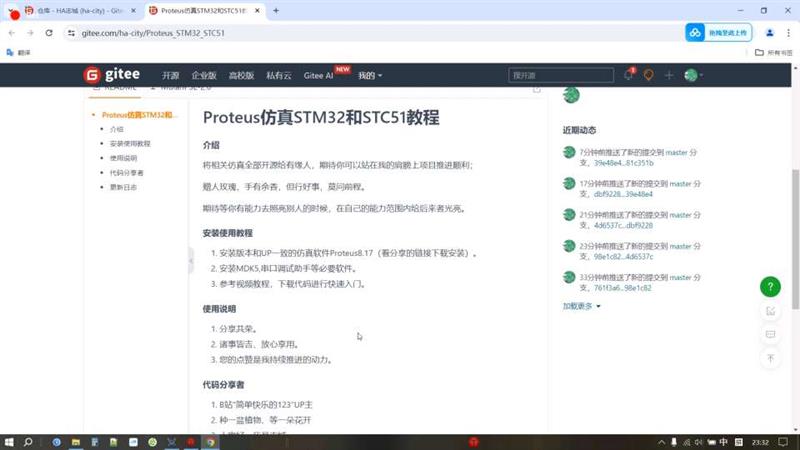Open the Chrome three-dot menu

point(788,33)
